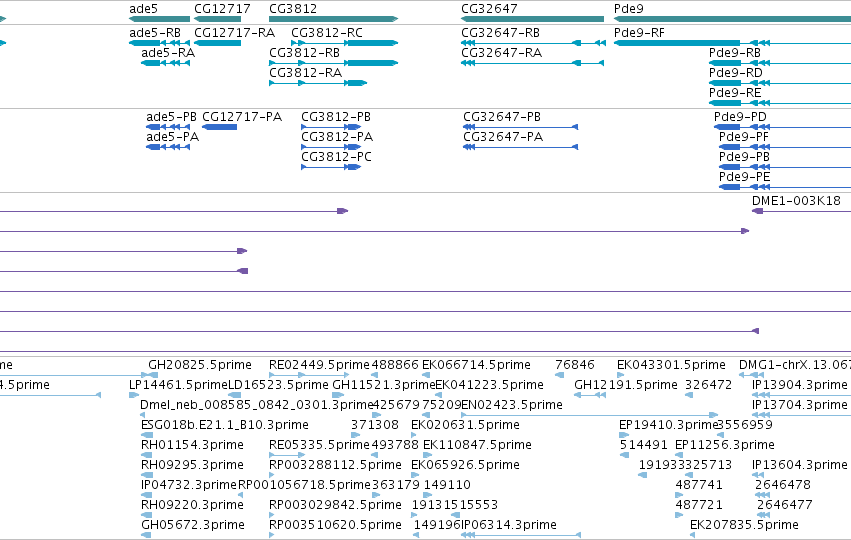851x540 pixels.
Task: Select EST RE02449.5prime
Action: point(319,365)
